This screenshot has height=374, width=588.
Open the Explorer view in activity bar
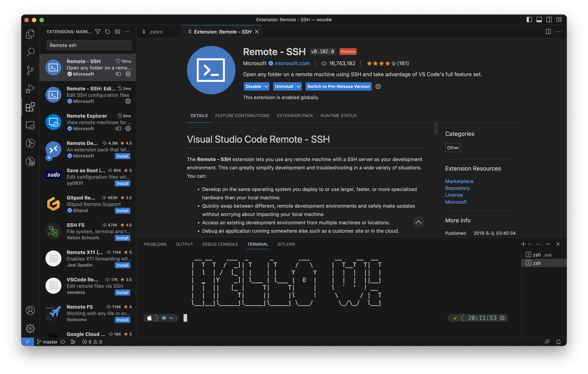30,34
